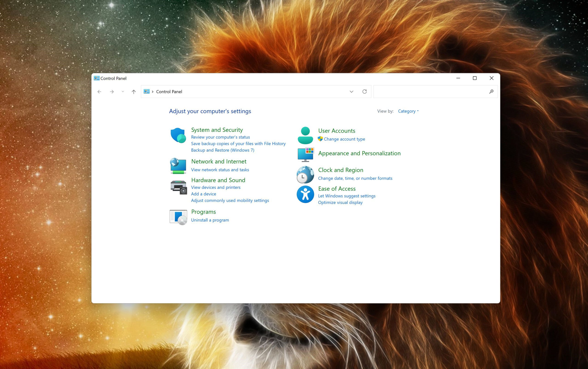Expand the address bar history dropdown
This screenshot has height=369, width=588.
351,92
